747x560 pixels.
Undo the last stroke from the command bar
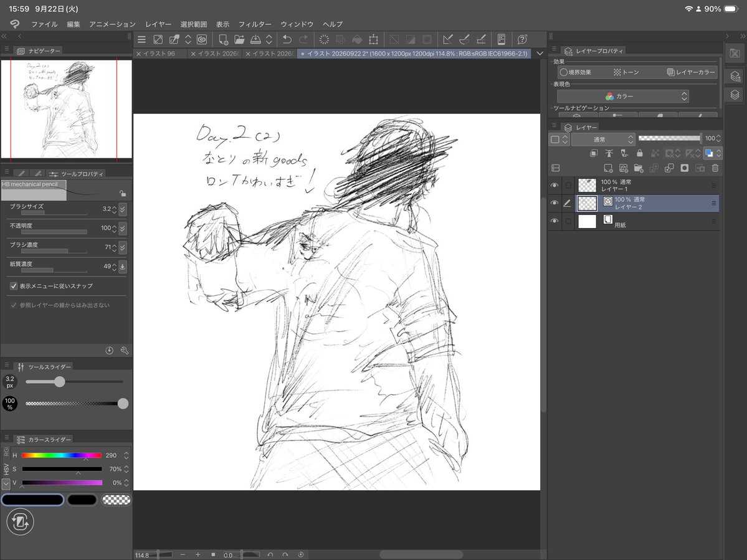(287, 39)
